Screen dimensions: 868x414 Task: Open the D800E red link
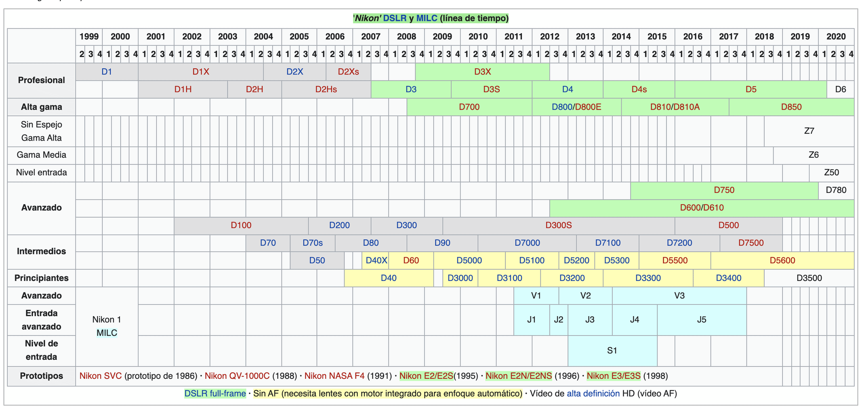tap(588, 107)
